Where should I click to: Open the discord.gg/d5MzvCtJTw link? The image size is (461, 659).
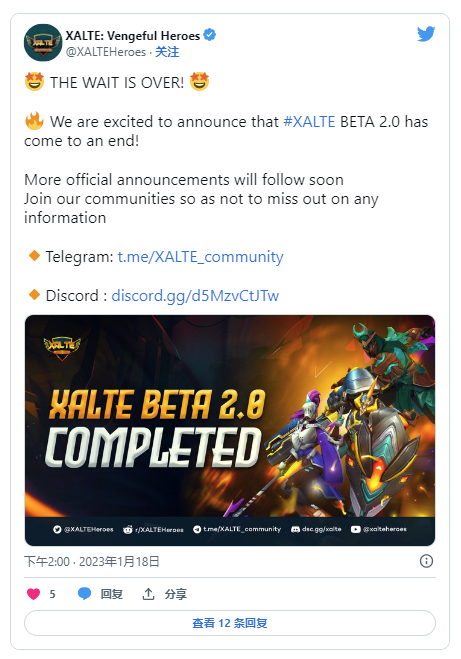click(x=195, y=295)
